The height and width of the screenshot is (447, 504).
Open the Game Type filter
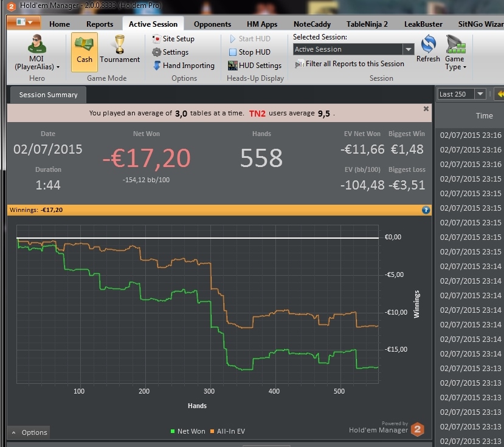pyautogui.click(x=455, y=52)
